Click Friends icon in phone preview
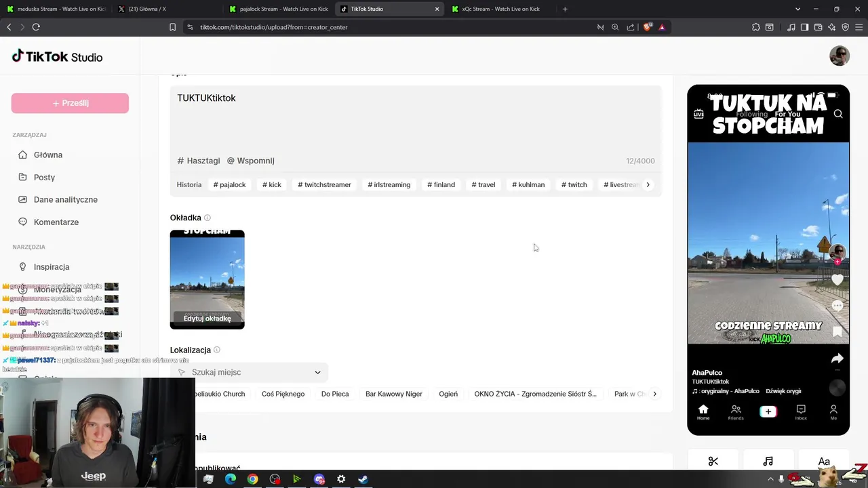Viewport: 868px width, 488px height. [x=736, y=412]
